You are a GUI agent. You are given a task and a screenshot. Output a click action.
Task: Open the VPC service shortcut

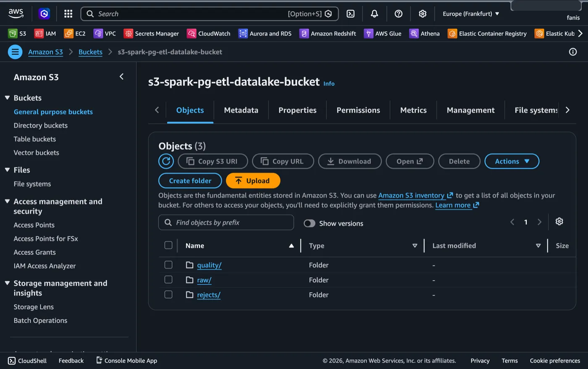[x=105, y=33]
